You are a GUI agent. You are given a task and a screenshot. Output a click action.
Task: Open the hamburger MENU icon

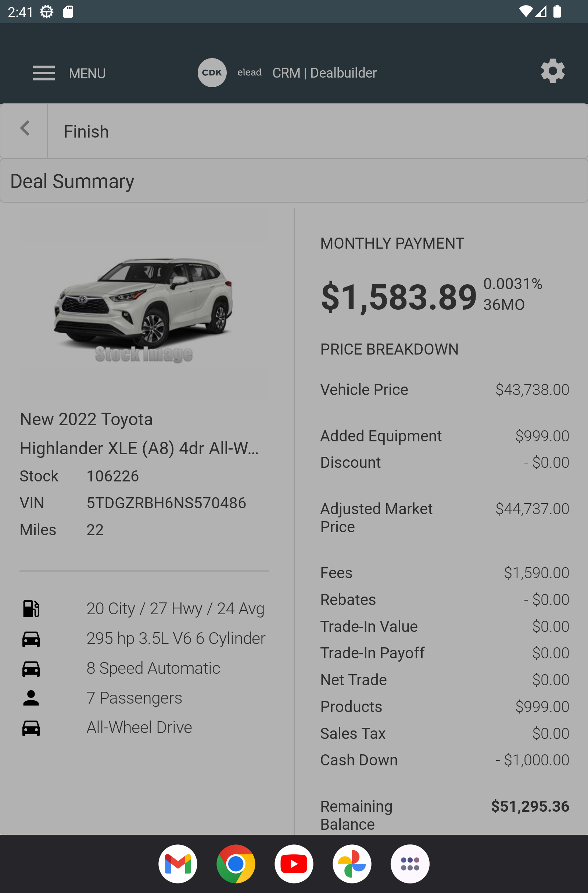point(44,73)
